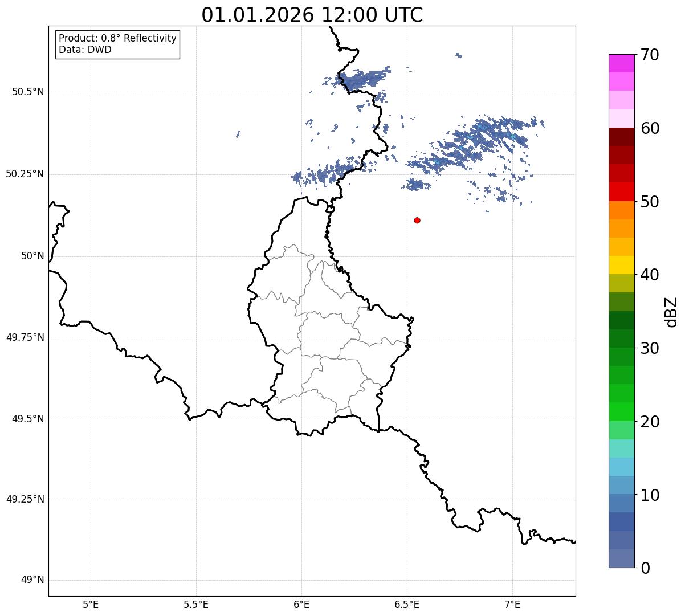This screenshot has width=685, height=616.
Task: Click the Data: DWD label
Action: click(x=85, y=50)
